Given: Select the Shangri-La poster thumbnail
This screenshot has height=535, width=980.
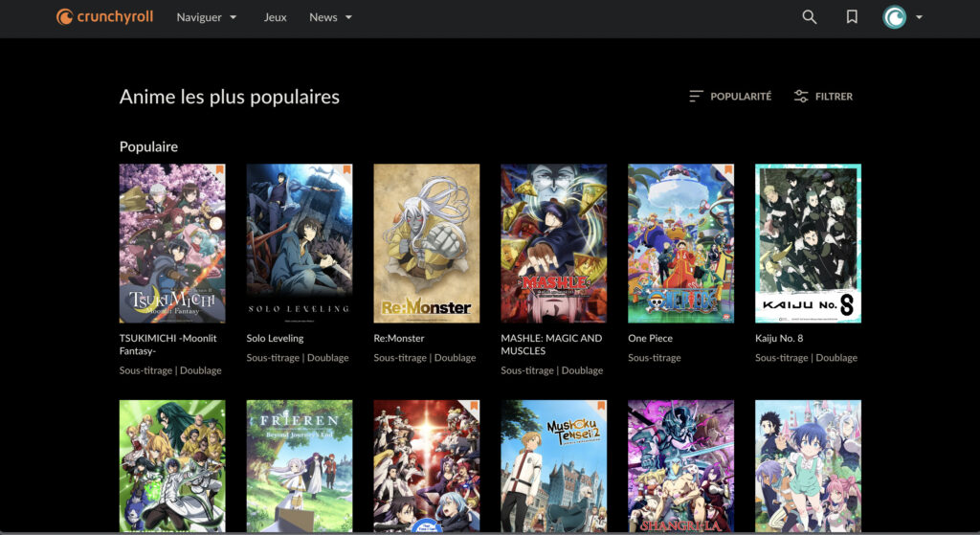Looking at the screenshot, I should [681, 466].
